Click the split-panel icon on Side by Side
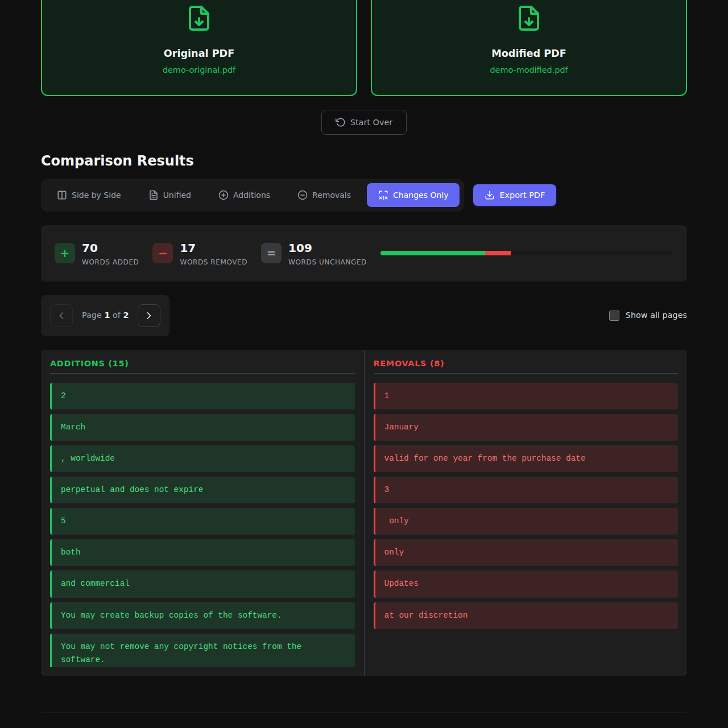Viewport: 728px width, 728px height. (x=62, y=195)
